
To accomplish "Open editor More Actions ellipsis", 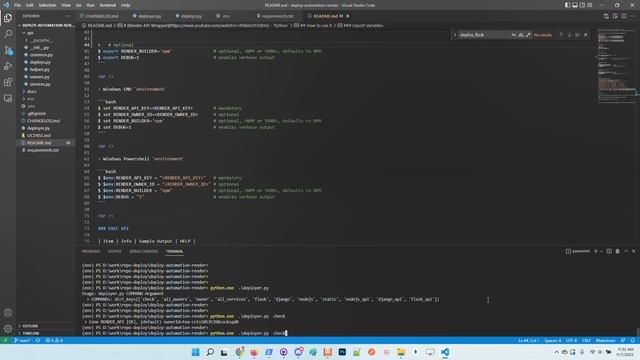I will pos(633,16).
